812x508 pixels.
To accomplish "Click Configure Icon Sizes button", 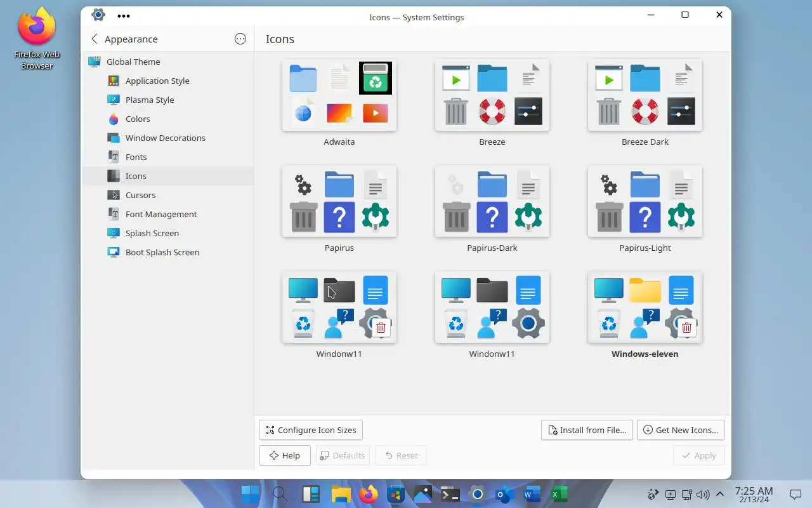I will click(311, 430).
